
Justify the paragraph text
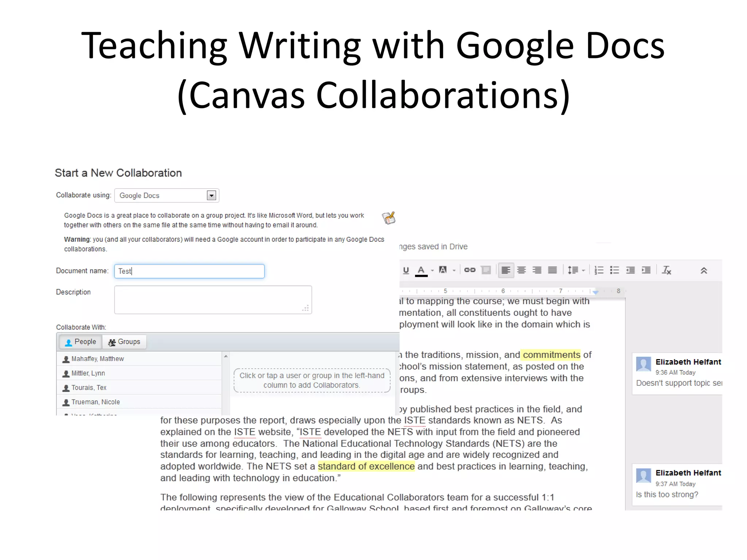(x=553, y=270)
